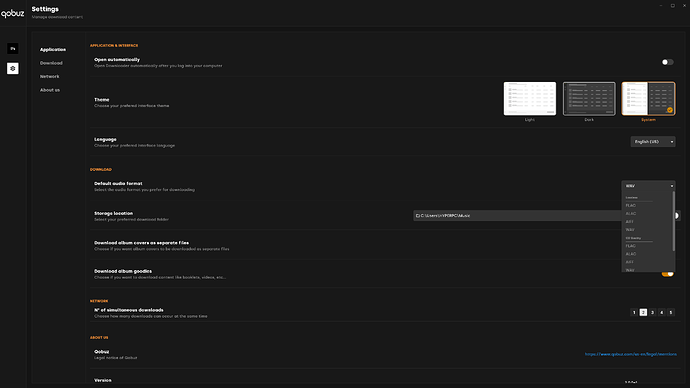Set simultaneous downloads to 4
This screenshot has width=690, height=388.
pos(661,312)
